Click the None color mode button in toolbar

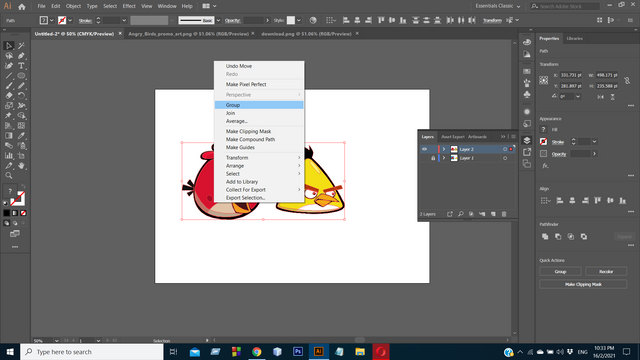(23, 213)
